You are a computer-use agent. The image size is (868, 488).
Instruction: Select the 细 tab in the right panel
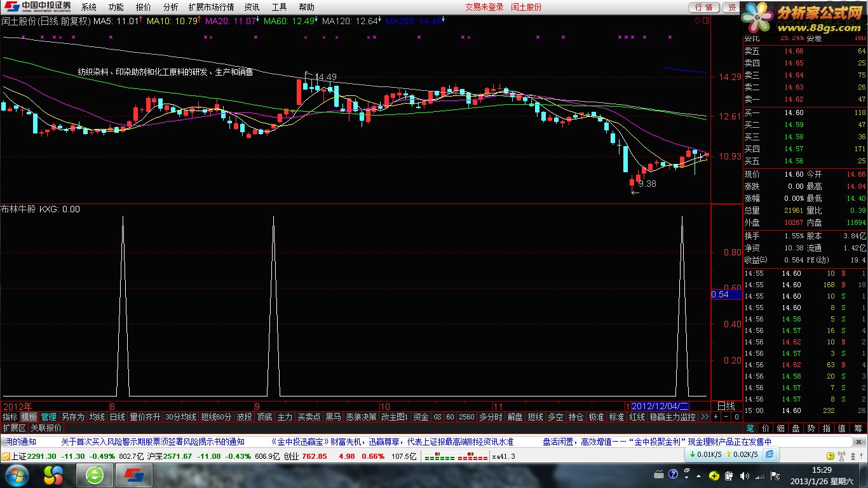(x=780, y=428)
